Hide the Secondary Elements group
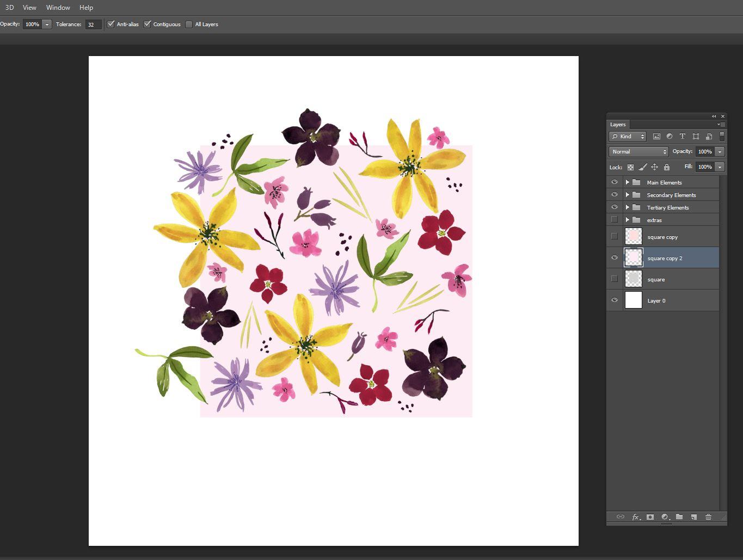The height and width of the screenshot is (560, 743). point(615,195)
